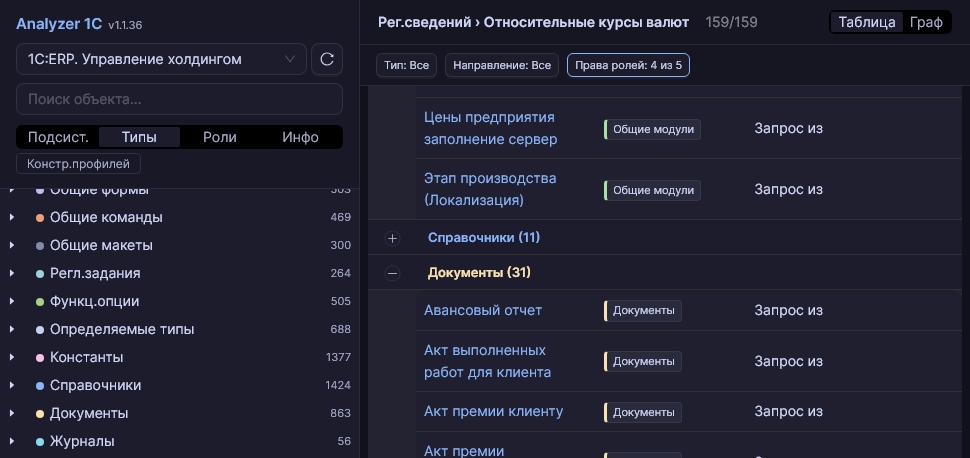970x458 pixels.
Task: Expand the Общие команды tree node
Action: (12, 217)
